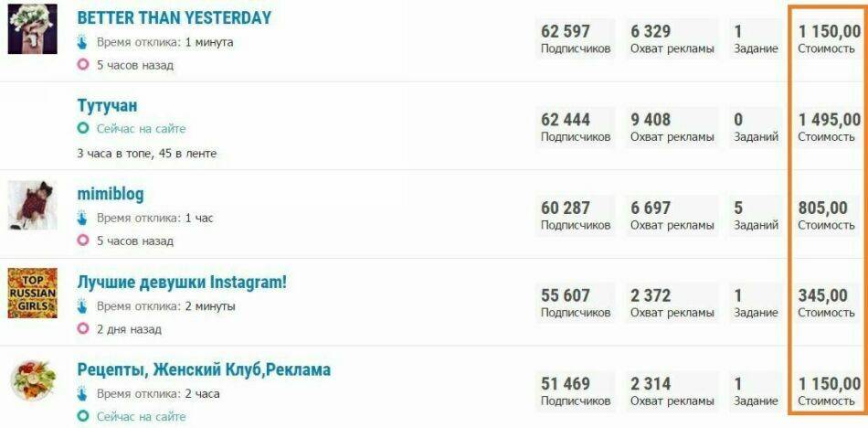Click the TOP RUSSIAN GIRLS avatar image

point(33,293)
